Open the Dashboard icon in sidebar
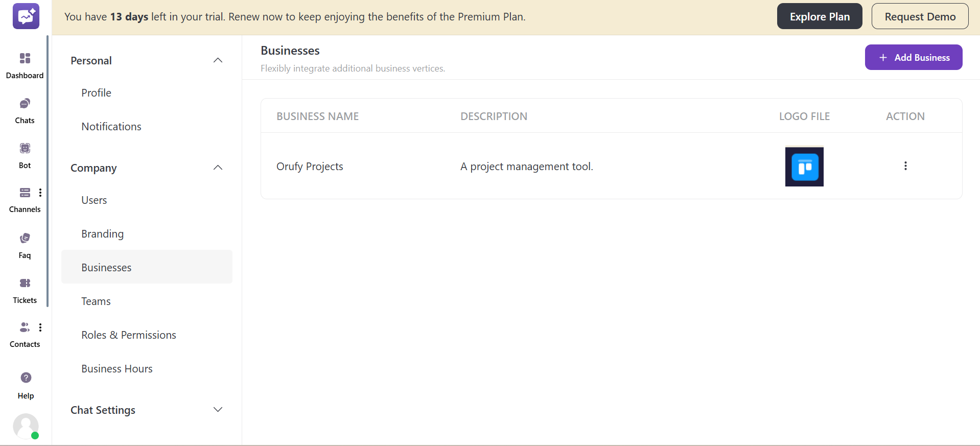The image size is (980, 446). click(25, 58)
